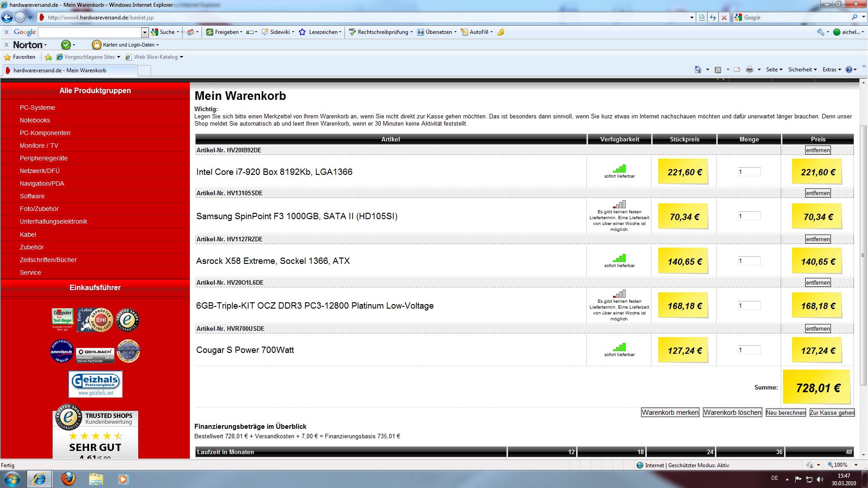Click the Home icon in command bar
868x488 pixels.
coord(698,70)
